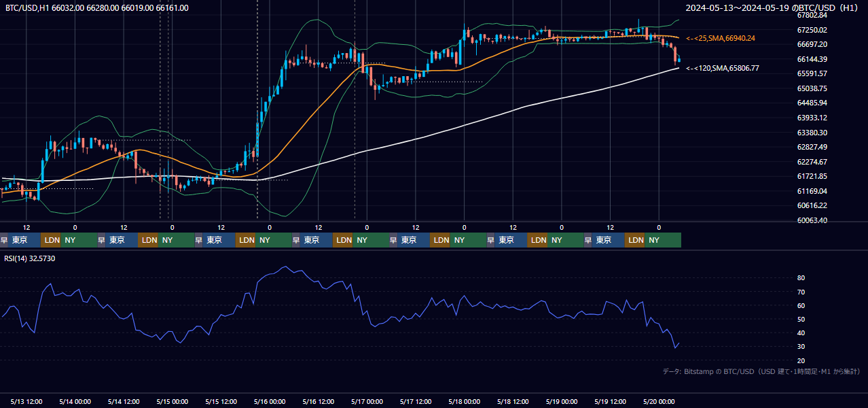Image resolution: width=868 pixels, height=408 pixels.
Task: Select time axis label 5/18 12:00
Action: point(513,401)
